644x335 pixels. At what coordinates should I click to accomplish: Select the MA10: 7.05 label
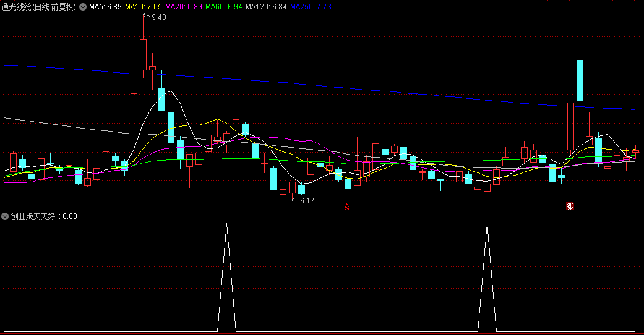click(144, 7)
